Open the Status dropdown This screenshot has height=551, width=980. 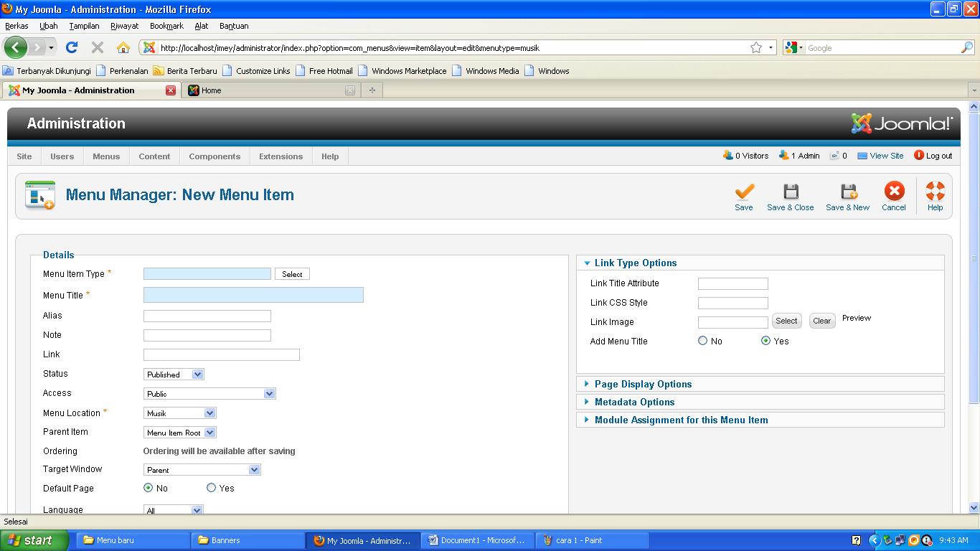pos(174,375)
